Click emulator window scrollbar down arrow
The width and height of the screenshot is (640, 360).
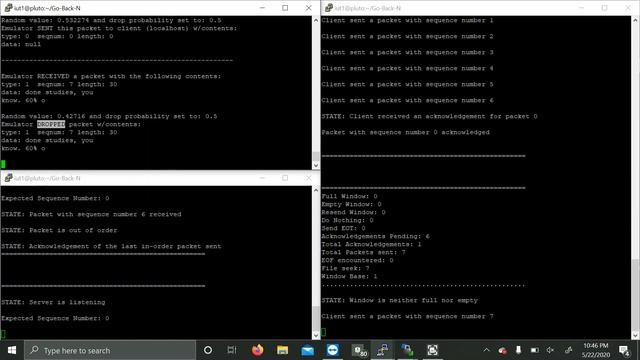[x=316, y=165]
